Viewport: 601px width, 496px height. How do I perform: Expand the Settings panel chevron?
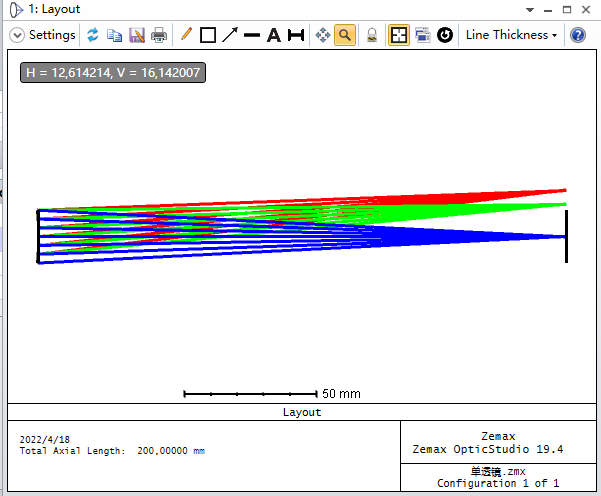[17, 35]
